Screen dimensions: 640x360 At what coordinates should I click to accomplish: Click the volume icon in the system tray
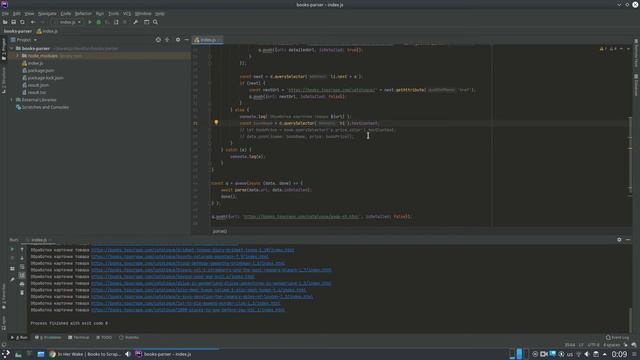[x=587, y=354]
